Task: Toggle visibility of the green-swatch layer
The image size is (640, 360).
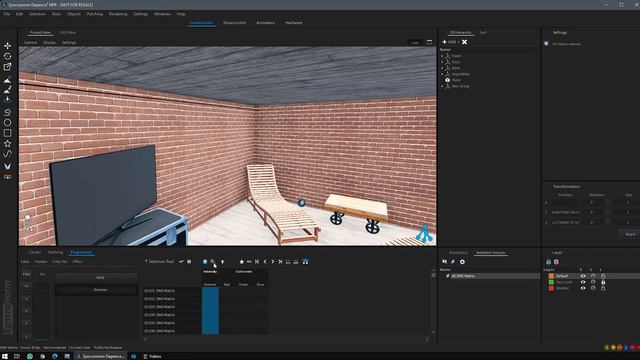Action: tap(583, 282)
